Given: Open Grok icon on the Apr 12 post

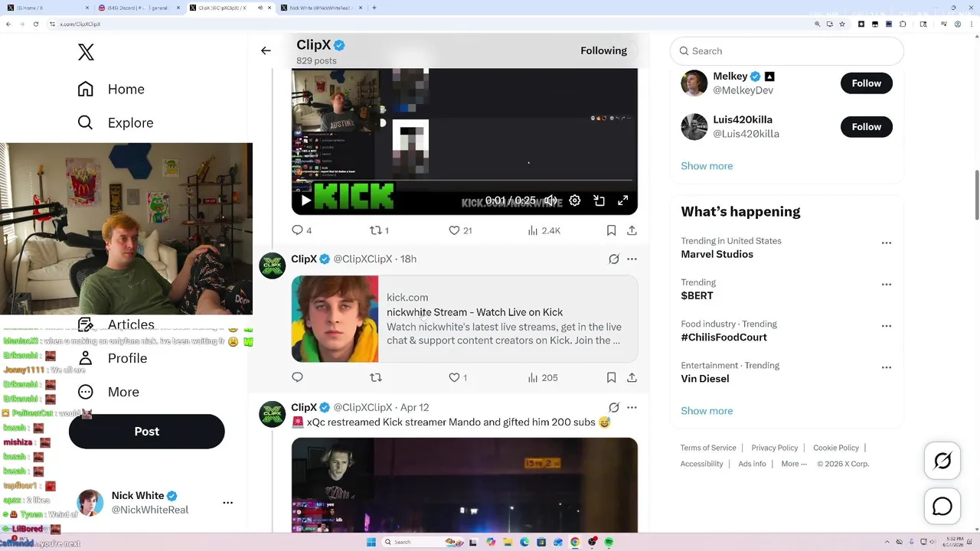Looking at the screenshot, I should click(x=614, y=408).
